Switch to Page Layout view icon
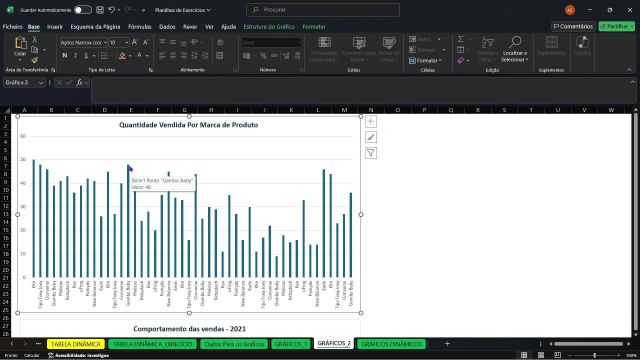This screenshot has height=360, width=640. click(x=541, y=355)
